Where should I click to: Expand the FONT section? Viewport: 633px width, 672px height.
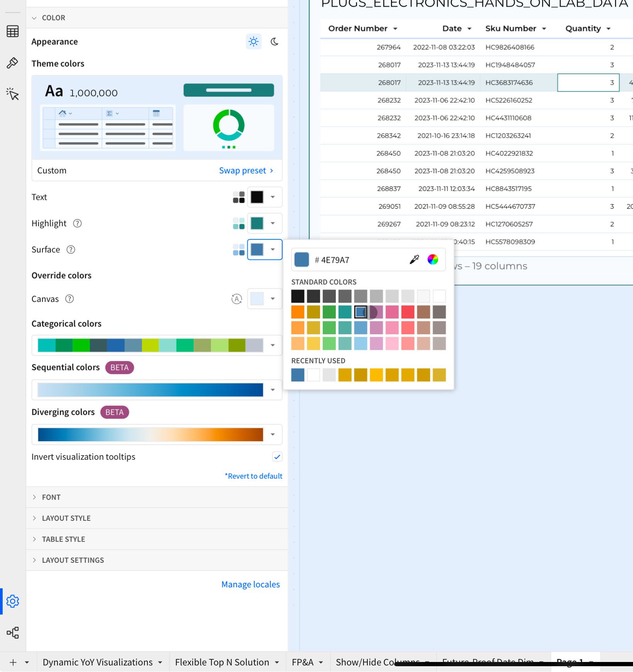tap(51, 497)
